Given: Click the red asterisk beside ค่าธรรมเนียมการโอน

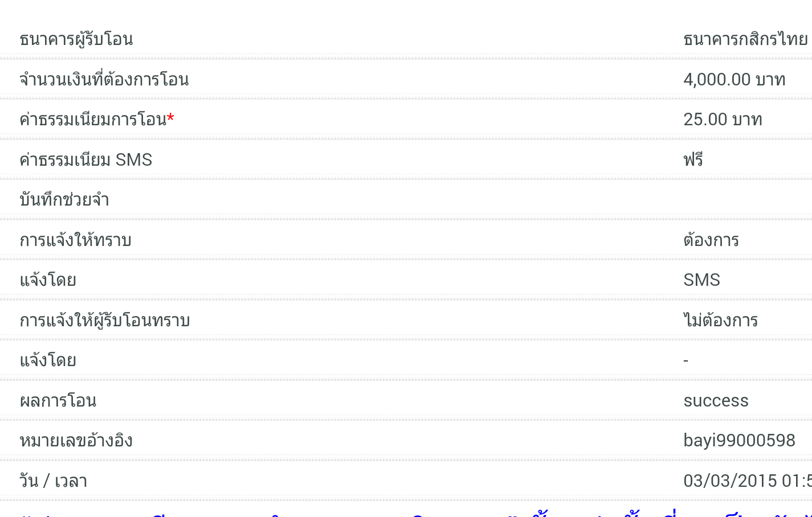Looking at the screenshot, I should 170,117.
